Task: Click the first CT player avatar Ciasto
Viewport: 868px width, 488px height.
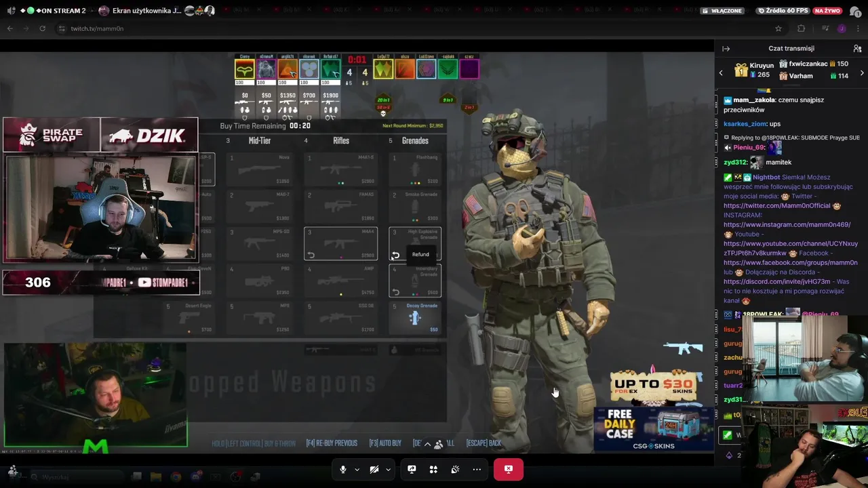Action: (x=244, y=68)
